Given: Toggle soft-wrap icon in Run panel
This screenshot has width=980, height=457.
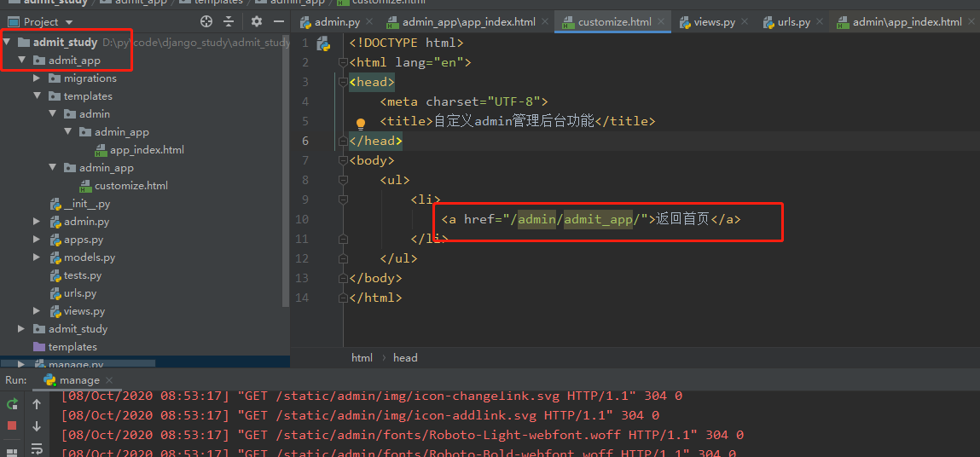Looking at the screenshot, I should pos(37,448).
